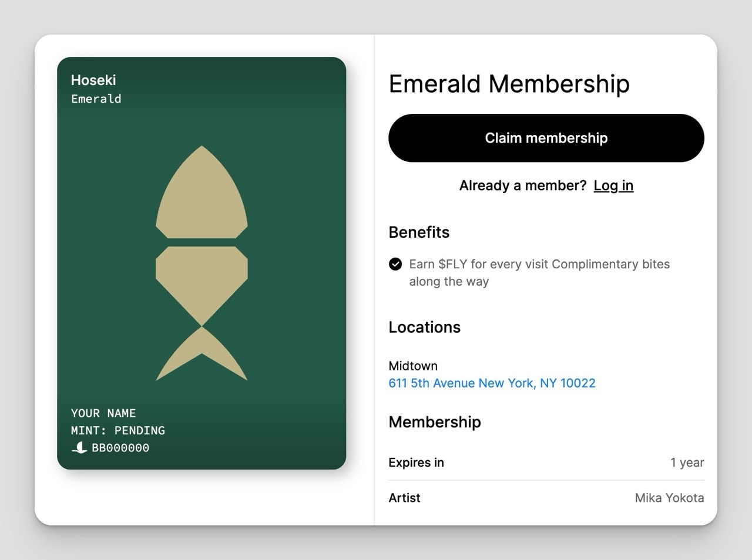752x560 pixels.
Task: Open the Log in link
Action: (613, 185)
